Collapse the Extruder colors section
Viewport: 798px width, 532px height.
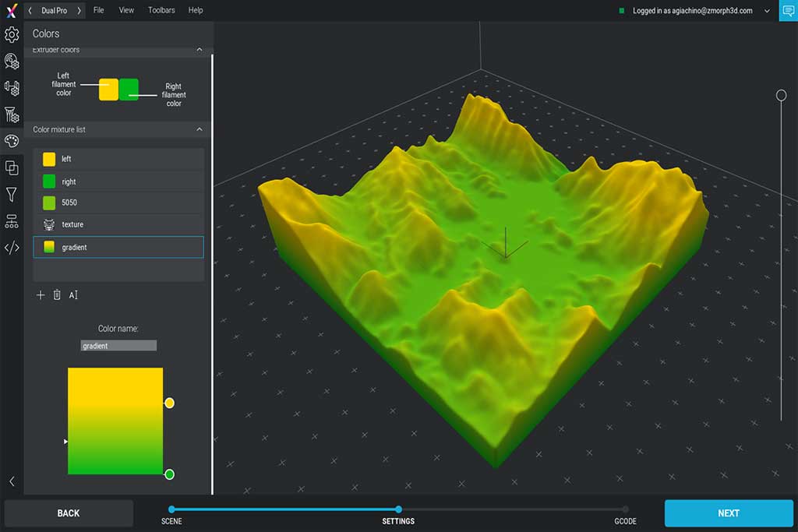pos(199,50)
